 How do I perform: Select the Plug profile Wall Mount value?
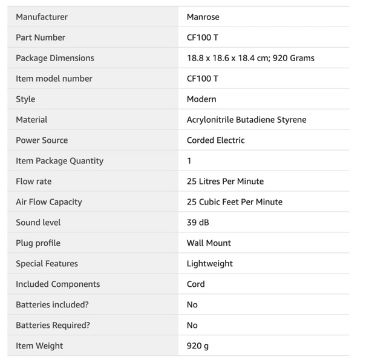pyautogui.click(x=209, y=243)
